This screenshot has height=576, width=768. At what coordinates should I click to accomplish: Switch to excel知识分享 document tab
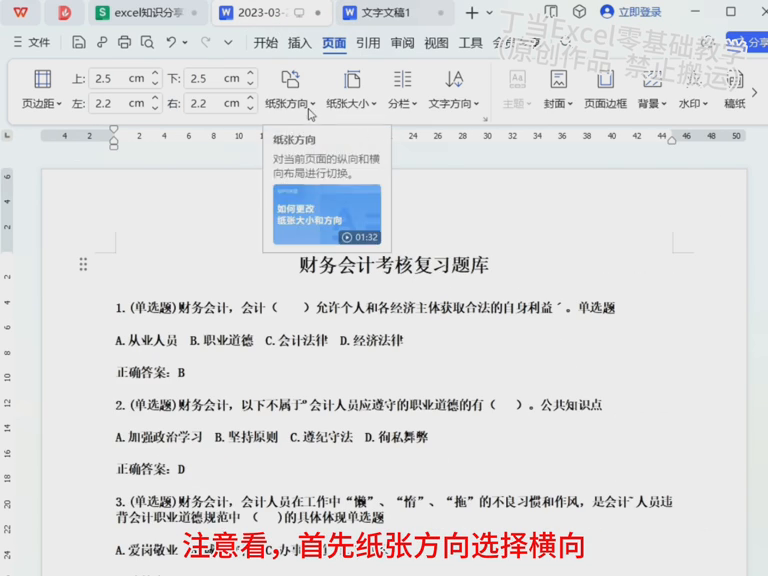(147, 13)
